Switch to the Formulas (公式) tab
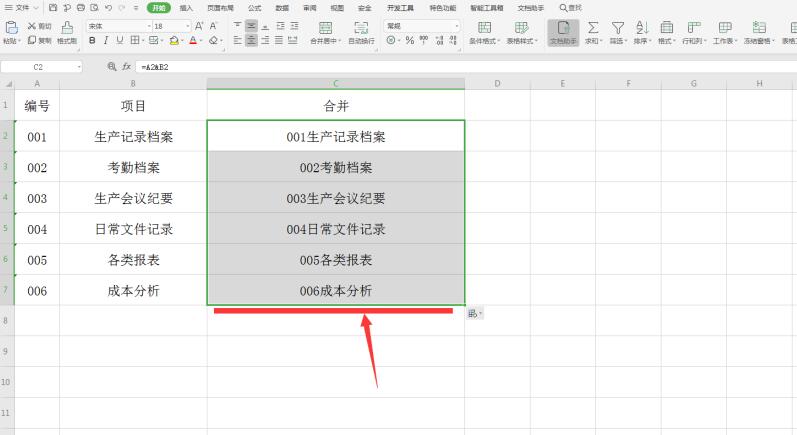This screenshot has width=797, height=435. 255,8
